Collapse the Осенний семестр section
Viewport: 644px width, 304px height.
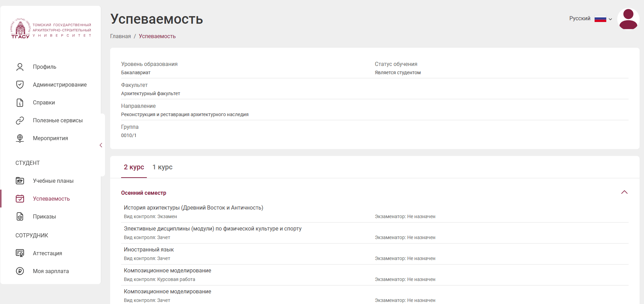(624, 192)
